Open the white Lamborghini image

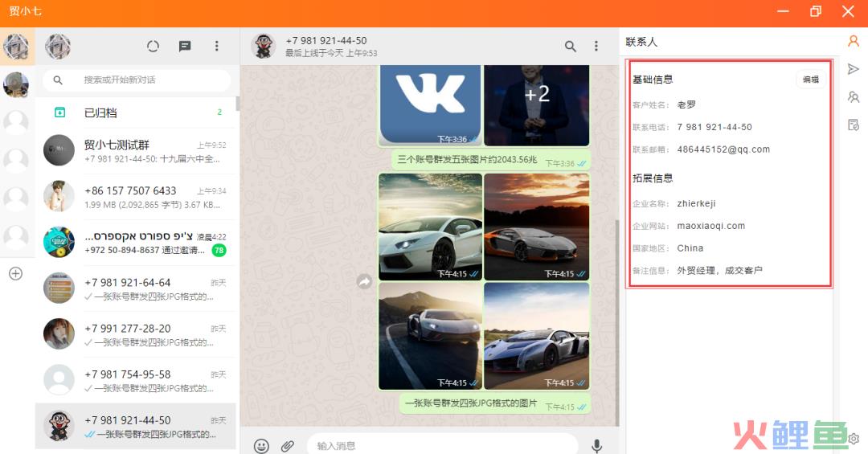tap(430, 227)
